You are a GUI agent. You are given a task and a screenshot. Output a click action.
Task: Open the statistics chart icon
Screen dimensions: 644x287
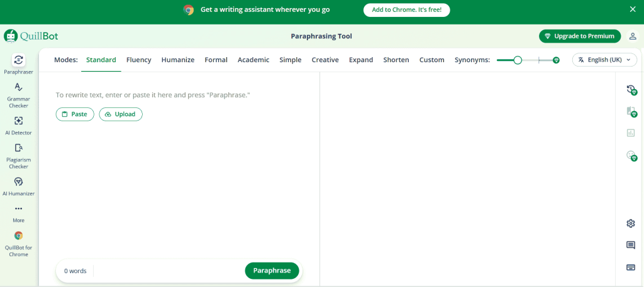pos(630,133)
